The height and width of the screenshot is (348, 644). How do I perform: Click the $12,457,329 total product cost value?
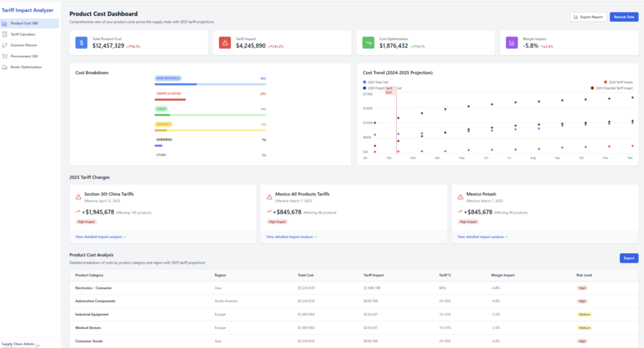pos(108,46)
